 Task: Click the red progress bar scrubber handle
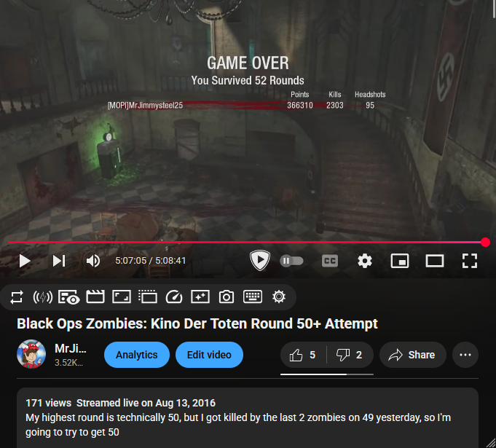pos(485,243)
